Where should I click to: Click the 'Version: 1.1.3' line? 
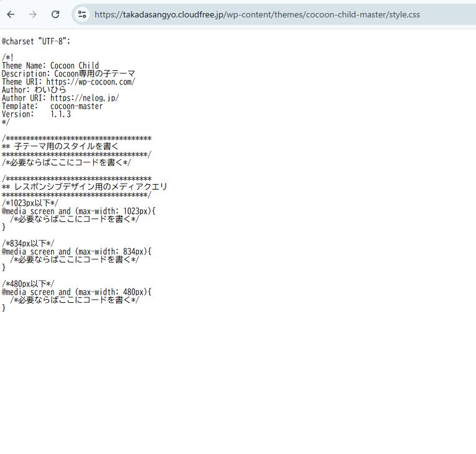tap(36, 114)
